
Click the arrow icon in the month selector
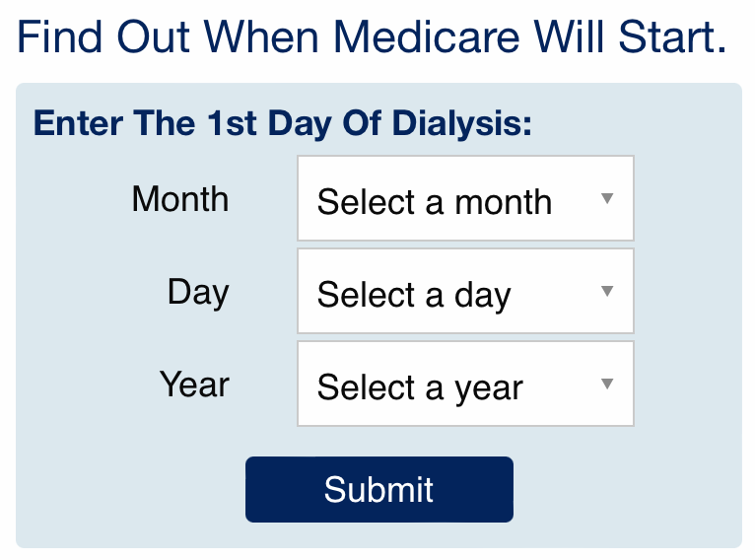pos(607,198)
